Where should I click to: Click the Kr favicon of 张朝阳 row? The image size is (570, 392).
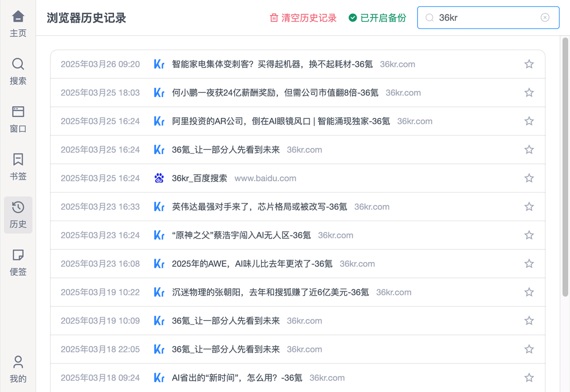159,292
